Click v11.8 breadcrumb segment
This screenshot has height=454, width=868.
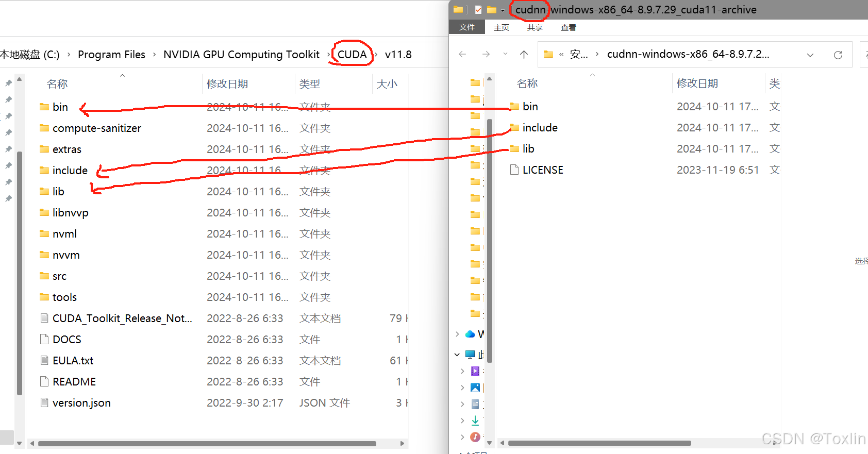[398, 55]
